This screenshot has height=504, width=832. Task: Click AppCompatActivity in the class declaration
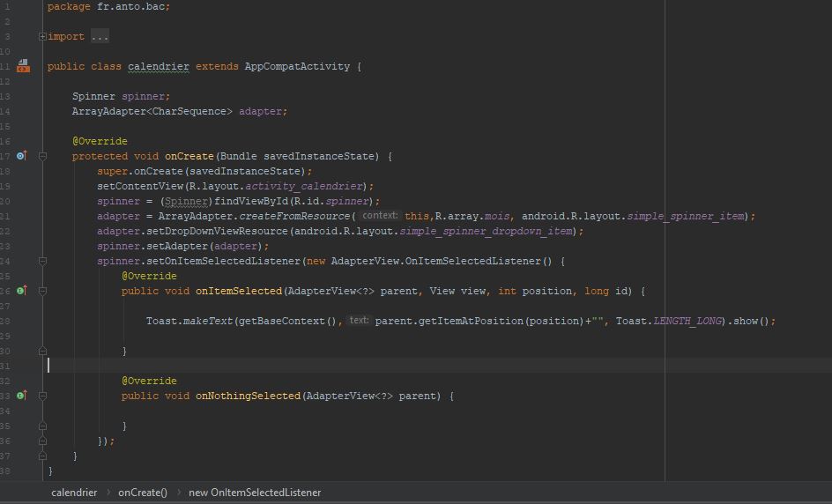297,66
